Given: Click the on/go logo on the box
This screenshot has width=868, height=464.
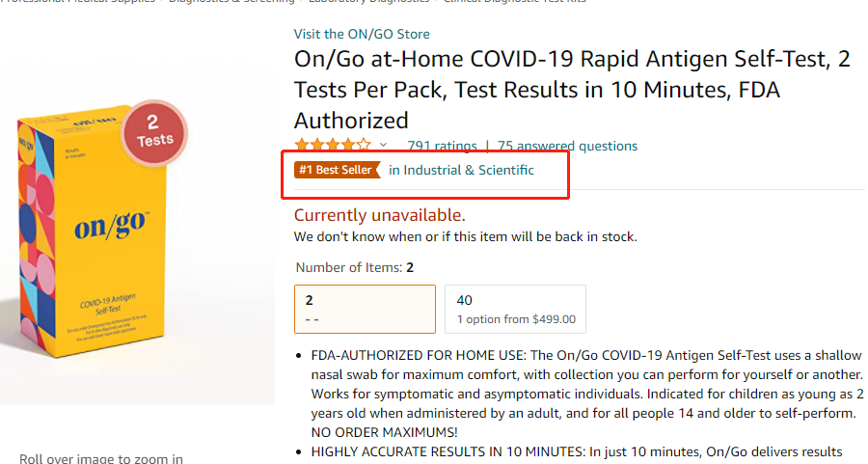Looking at the screenshot, I should coord(111,228).
